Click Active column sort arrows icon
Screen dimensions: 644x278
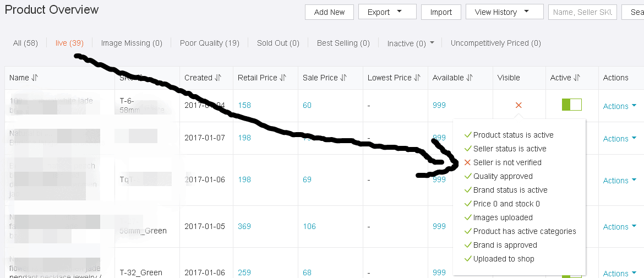coord(577,78)
